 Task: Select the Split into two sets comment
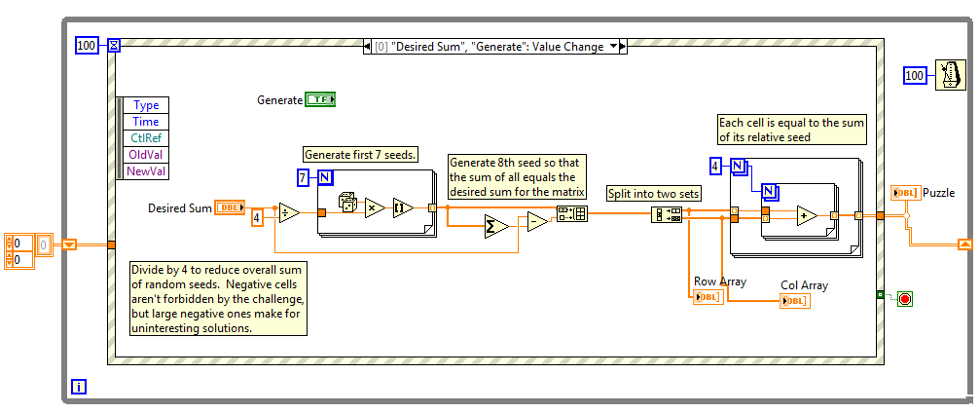click(x=654, y=194)
